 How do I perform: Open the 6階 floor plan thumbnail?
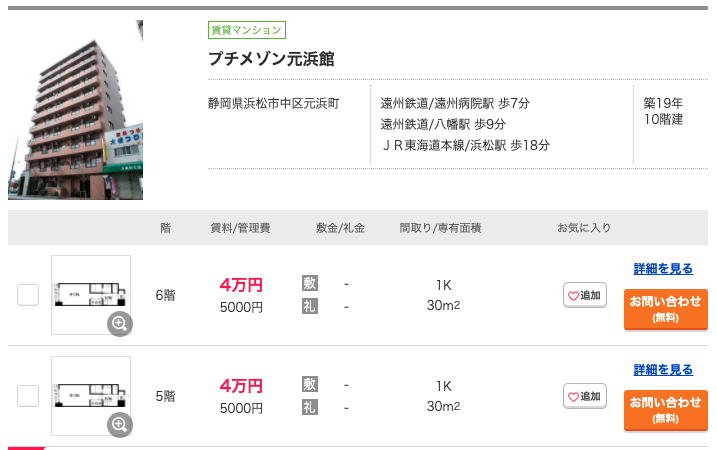[x=91, y=295]
